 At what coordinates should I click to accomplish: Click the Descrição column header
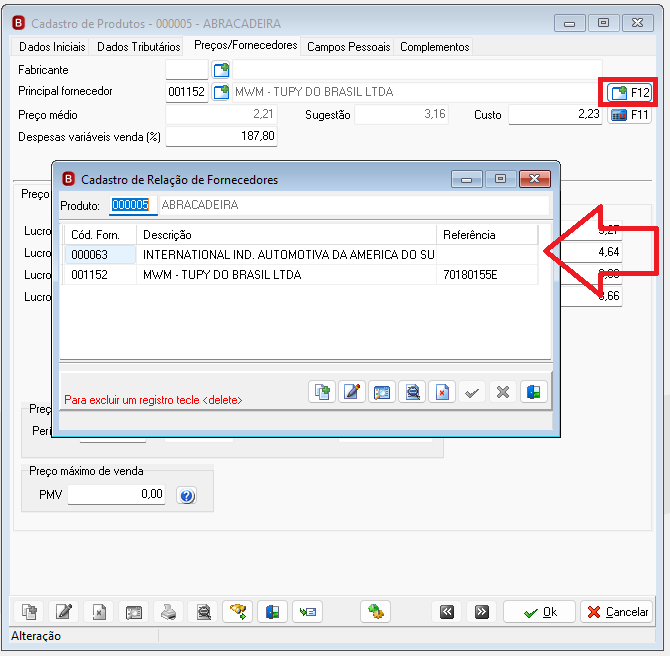pyautogui.click(x=287, y=235)
